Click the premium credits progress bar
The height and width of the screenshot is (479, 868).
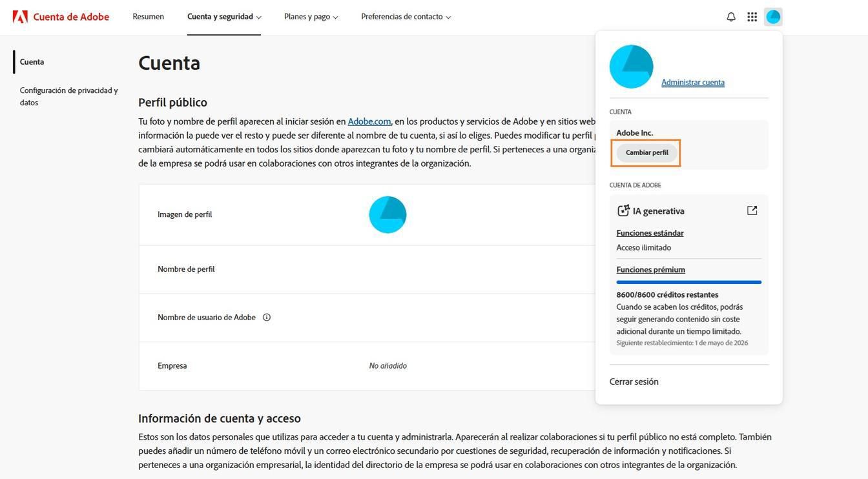(x=688, y=282)
